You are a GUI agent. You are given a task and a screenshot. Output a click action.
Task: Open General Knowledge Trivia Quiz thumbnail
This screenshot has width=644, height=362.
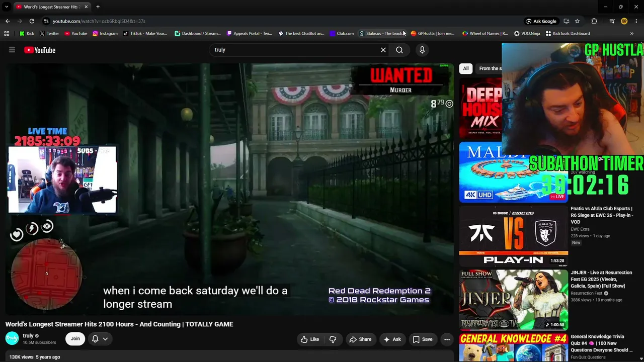(514, 348)
